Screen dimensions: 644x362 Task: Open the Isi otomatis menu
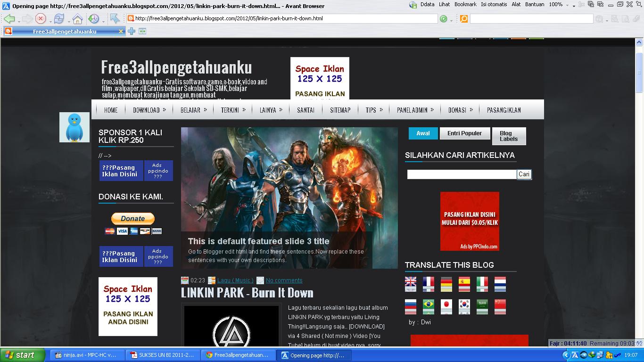click(494, 4)
